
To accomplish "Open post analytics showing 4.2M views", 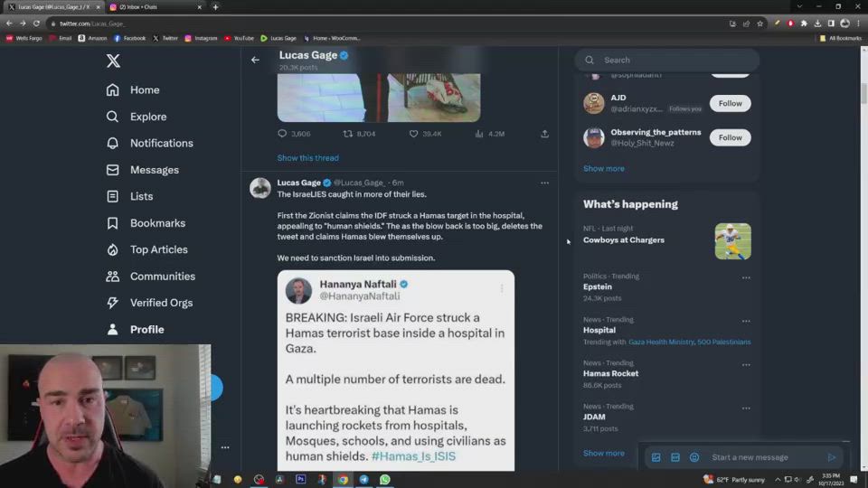I will click(479, 134).
